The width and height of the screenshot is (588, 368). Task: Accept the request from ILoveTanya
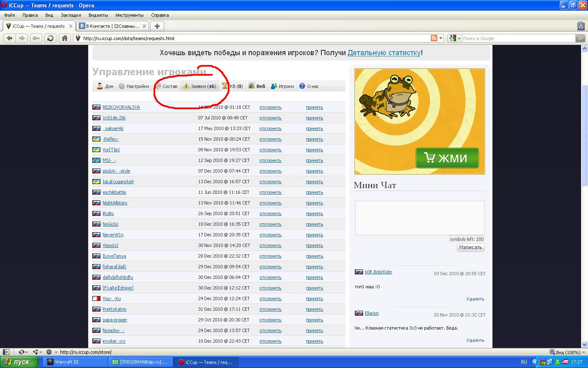[314, 256]
